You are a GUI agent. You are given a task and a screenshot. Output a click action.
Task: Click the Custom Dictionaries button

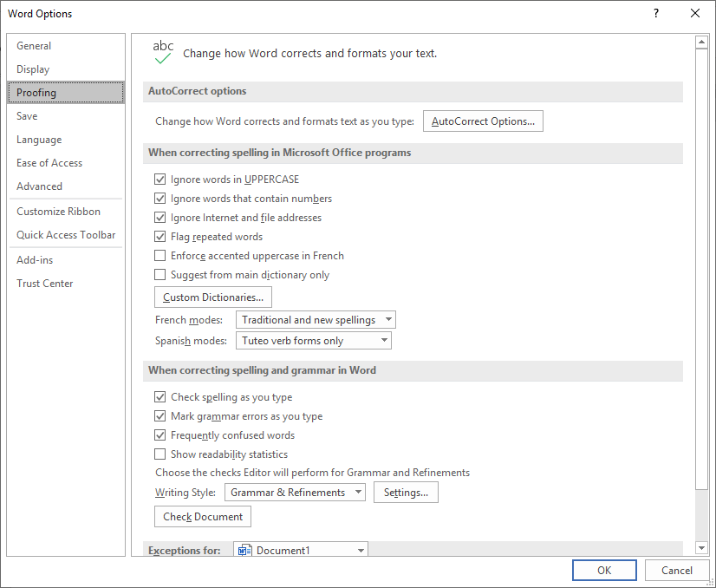point(212,297)
